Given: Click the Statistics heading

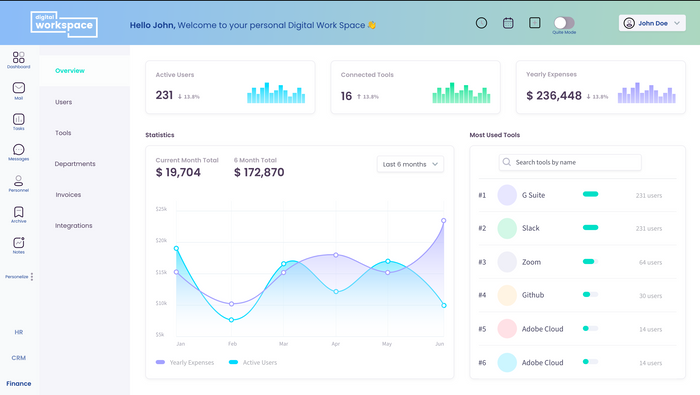Looking at the screenshot, I should (x=160, y=135).
